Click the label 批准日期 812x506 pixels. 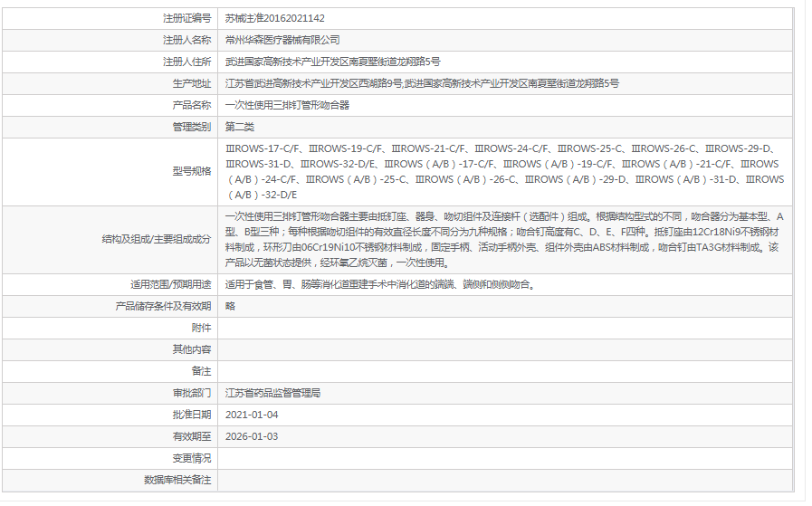pyautogui.click(x=192, y=415)
